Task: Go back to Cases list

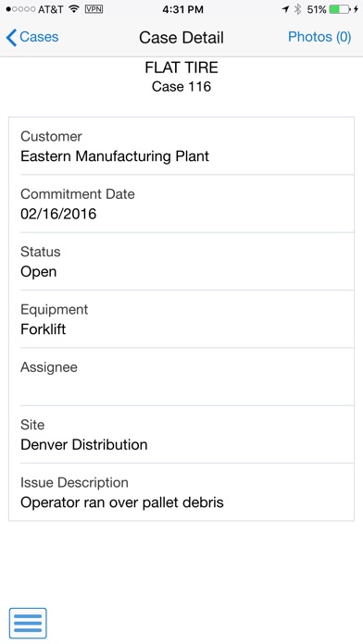Action: pyautogui.click(x=32, y=37)
